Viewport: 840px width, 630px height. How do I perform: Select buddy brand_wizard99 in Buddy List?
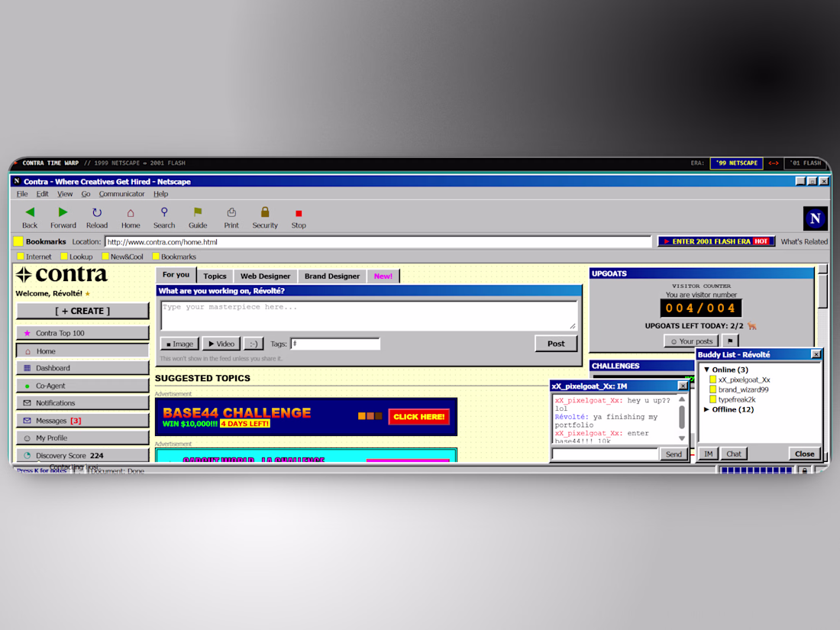(743, 389)
